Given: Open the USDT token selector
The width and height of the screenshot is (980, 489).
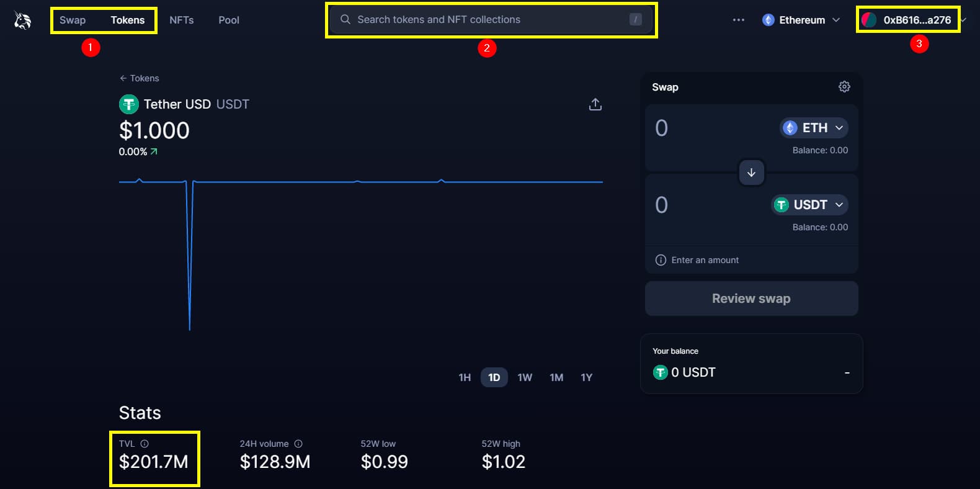Looking at the screenshot, I should pyautogui.click(x=809, y=205).
